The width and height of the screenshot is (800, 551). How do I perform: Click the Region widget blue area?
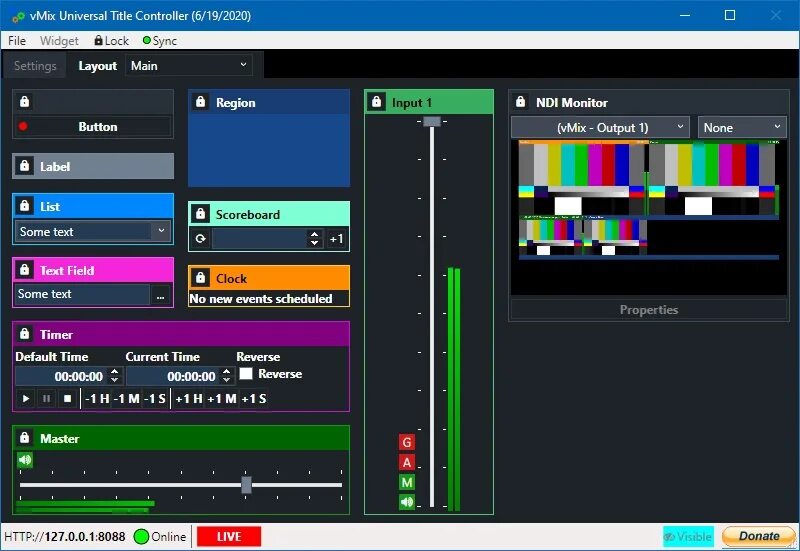(269, 150)
